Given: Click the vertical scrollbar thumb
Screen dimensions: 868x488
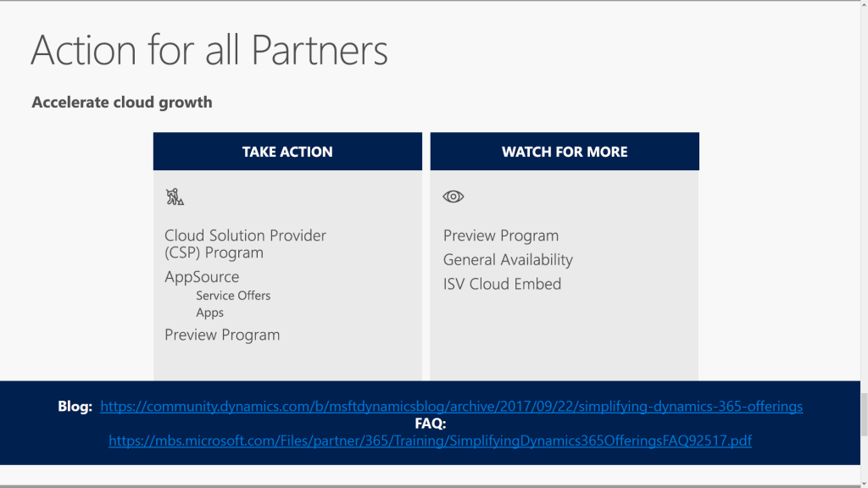Looking at the screenshot, I should pos(864,413).
